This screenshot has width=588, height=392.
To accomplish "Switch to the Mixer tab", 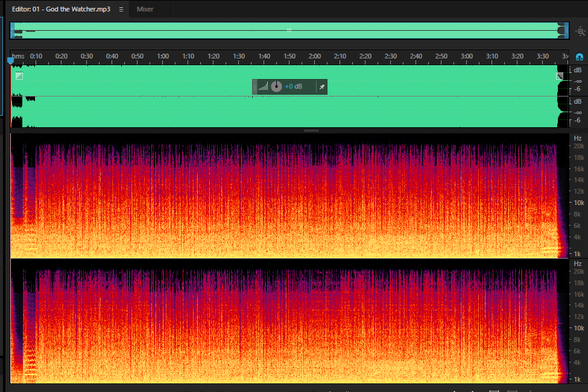I will [x=145, y=9].
